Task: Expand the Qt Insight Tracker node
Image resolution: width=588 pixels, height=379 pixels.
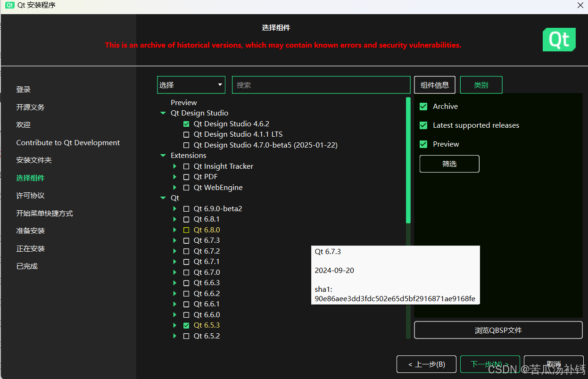Action: click(x=175, y=166)
